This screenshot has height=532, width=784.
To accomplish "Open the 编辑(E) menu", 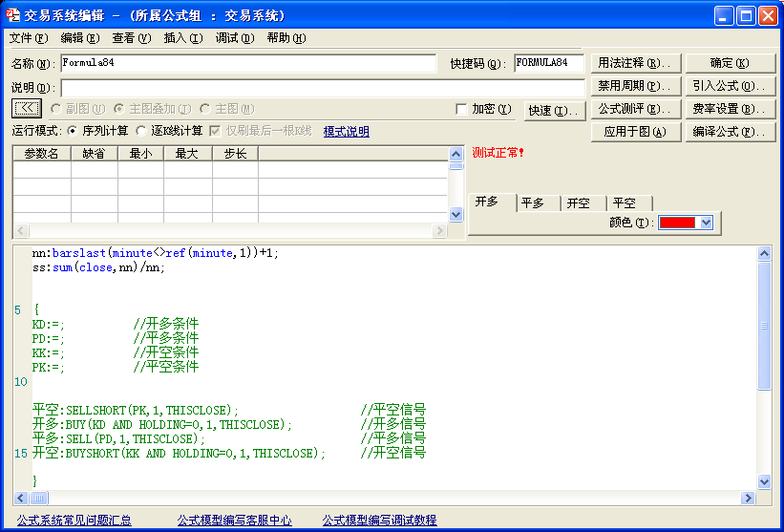I will 80,38.
